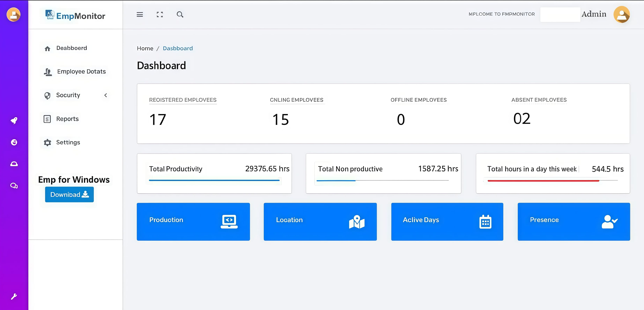644x310 pixels.
Task: Click the Offline Employees heading
Action: (419, 100)
